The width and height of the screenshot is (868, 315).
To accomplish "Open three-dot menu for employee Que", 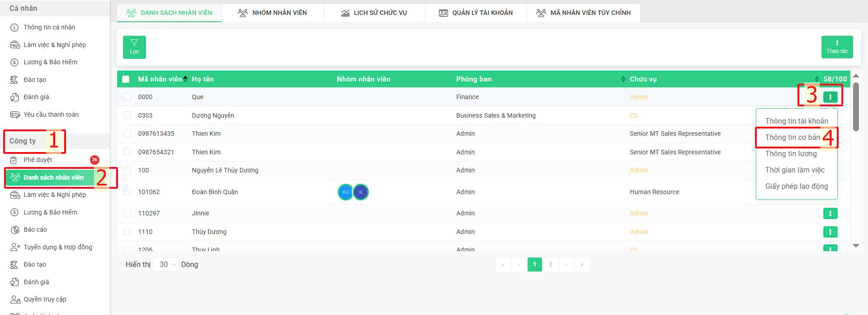I will coord(830,97).
